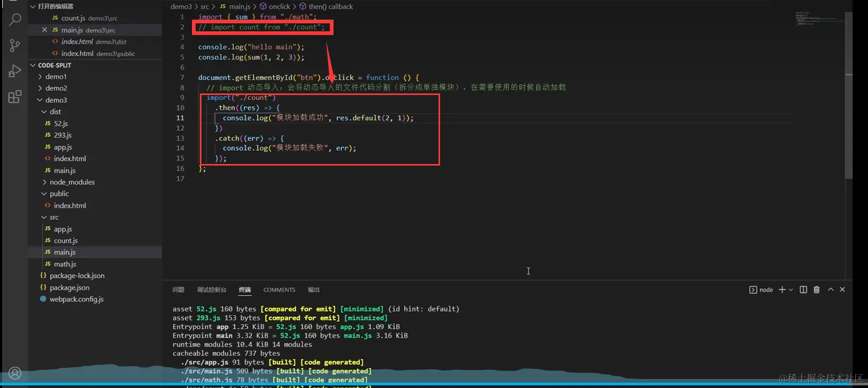Collapse the public folder

tap(45, 194)
